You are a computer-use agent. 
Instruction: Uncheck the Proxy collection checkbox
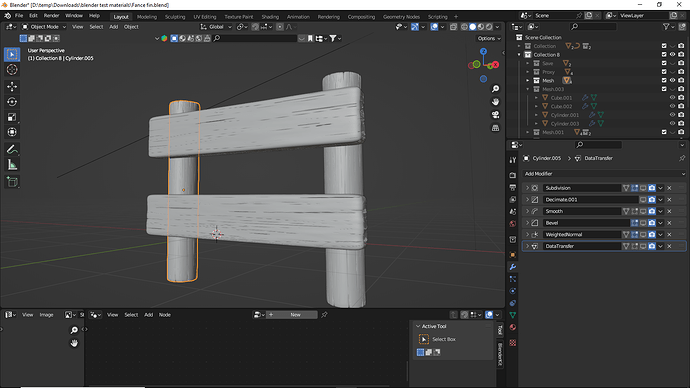pyautogui.click(x=664, y=72)
